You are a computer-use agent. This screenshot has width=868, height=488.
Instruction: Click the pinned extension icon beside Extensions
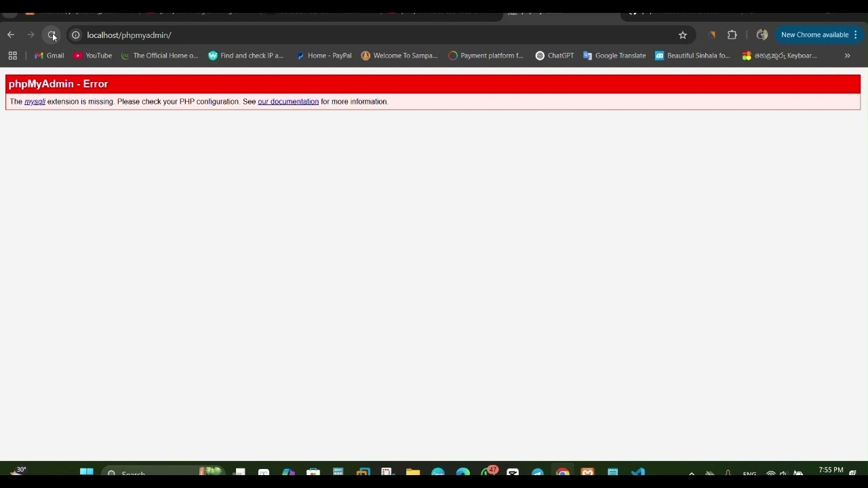712,35
